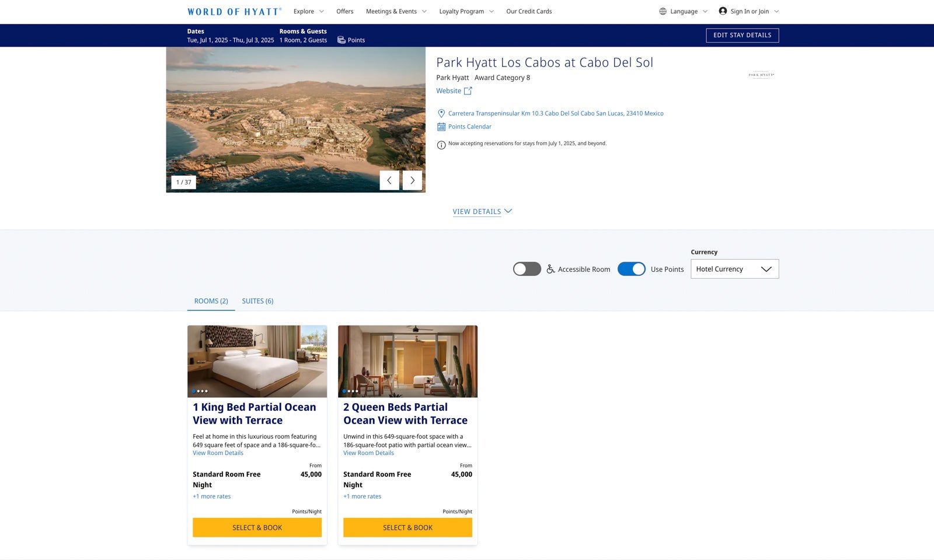View Room Details for 1 King Bed

coord(218,453)
